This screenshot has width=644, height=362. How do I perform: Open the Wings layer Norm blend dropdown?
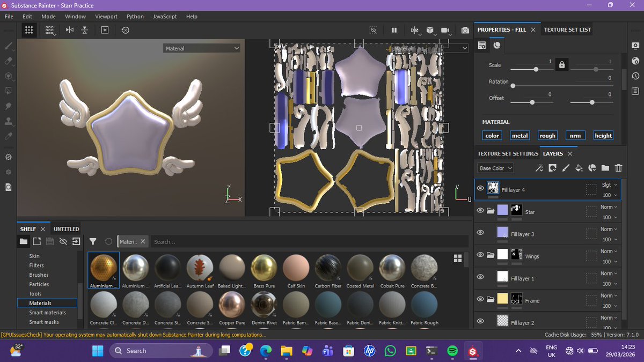609,251
